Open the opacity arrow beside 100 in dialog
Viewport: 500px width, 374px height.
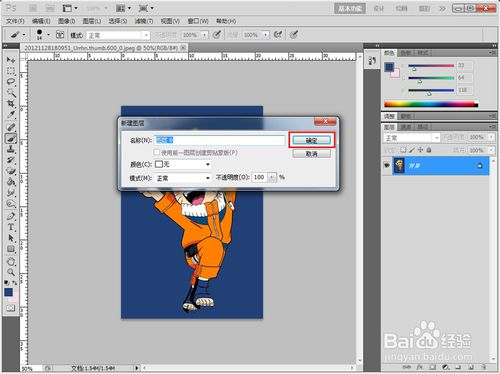(x=272, y=177)
